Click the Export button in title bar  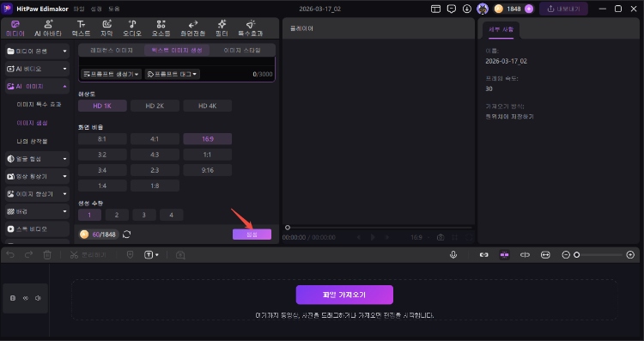coord(563,9)
